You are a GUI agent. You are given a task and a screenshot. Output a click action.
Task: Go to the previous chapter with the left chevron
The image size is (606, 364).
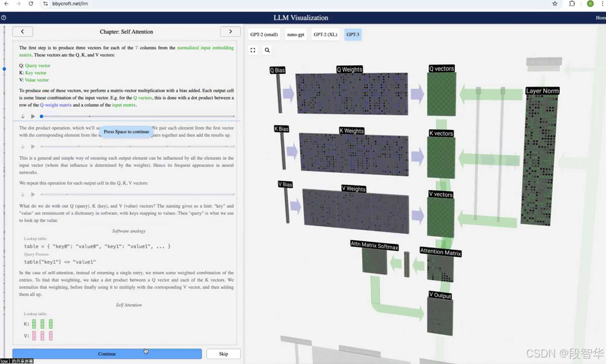(x=23, y=31)
